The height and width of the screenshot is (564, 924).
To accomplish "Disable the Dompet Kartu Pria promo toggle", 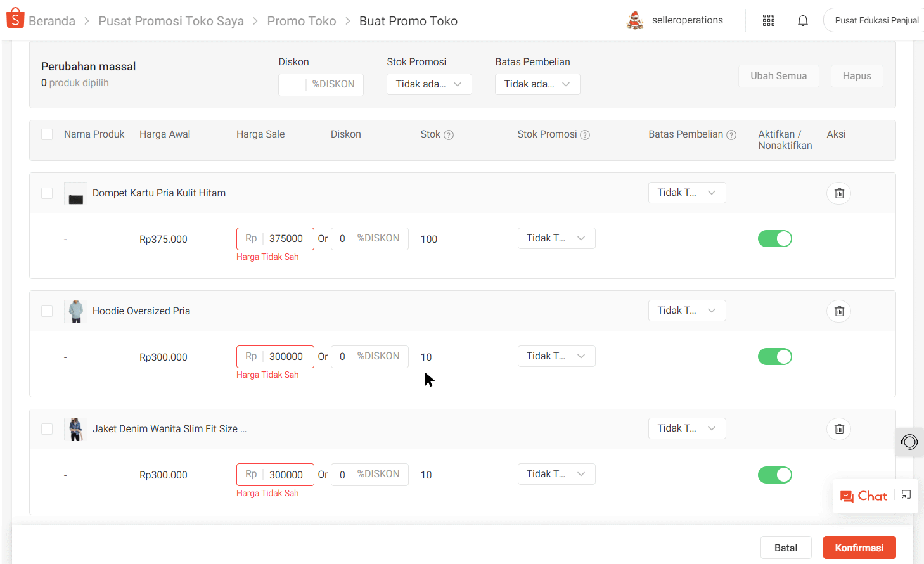I will (774, 239).
